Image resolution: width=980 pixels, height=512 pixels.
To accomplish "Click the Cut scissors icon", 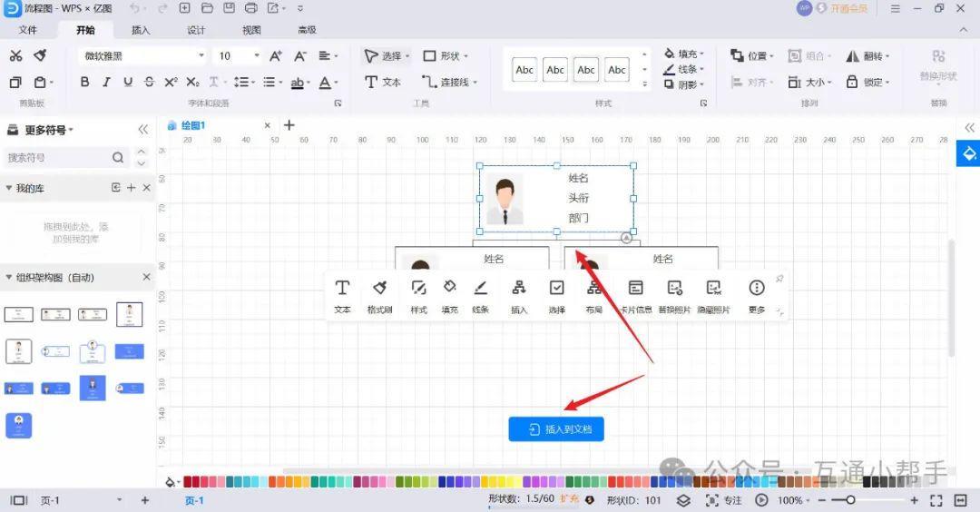I will [15, 55].
